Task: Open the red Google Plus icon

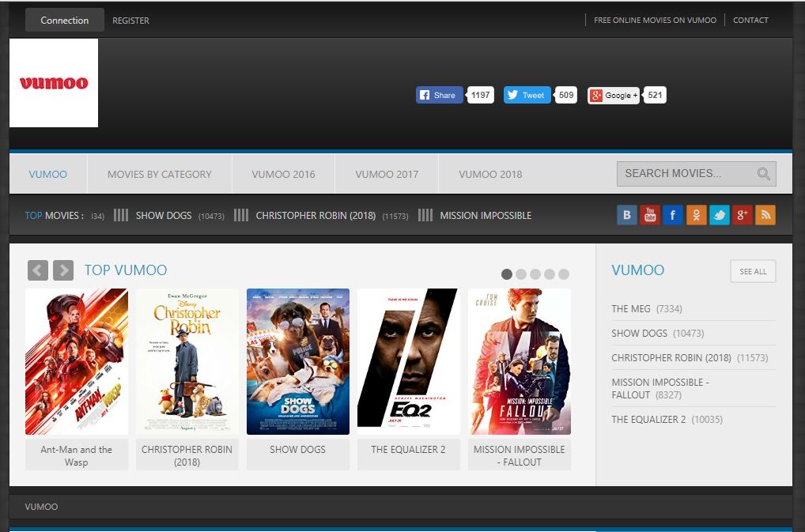Action: coord(743,215)
